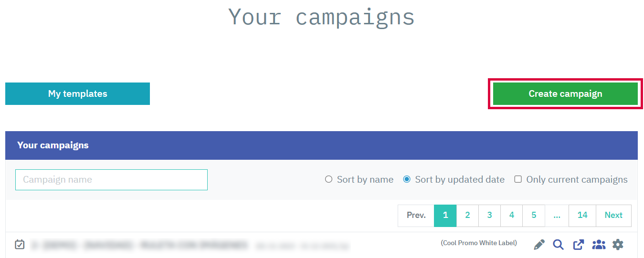Click the Prev. pagination button
Image resolution: width=644 pixels, height=258 pixels.
416,216
